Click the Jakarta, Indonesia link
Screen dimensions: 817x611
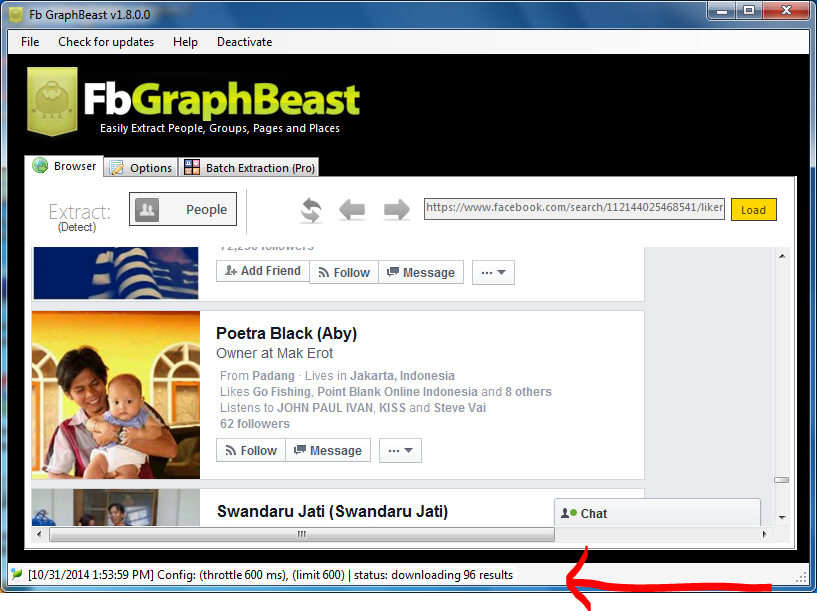tap(402, 376)
